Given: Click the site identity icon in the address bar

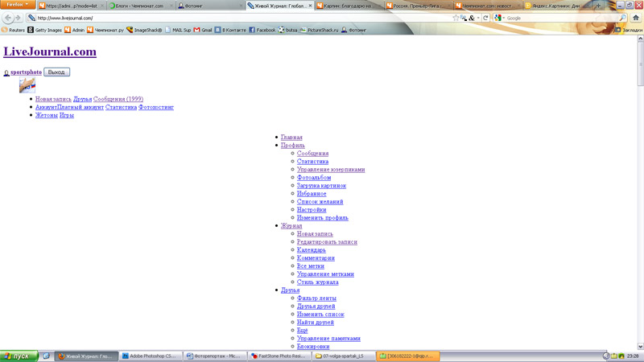Looking at the screenshot, I should click(31, 18).
